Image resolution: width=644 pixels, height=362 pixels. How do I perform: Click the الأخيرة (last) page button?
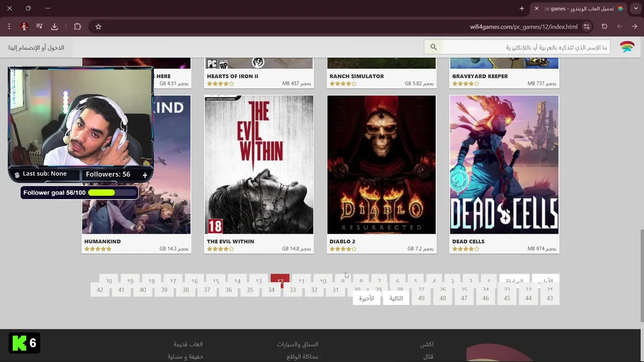(367, 298)
